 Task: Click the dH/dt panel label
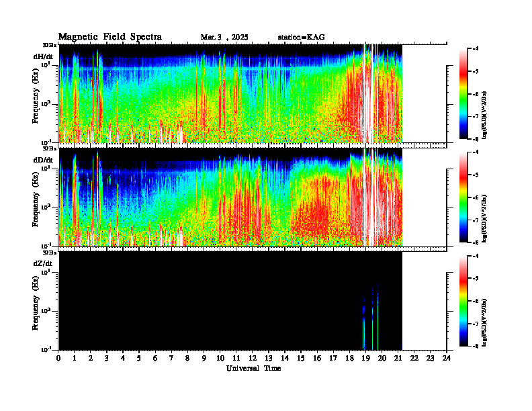[43, 56]
